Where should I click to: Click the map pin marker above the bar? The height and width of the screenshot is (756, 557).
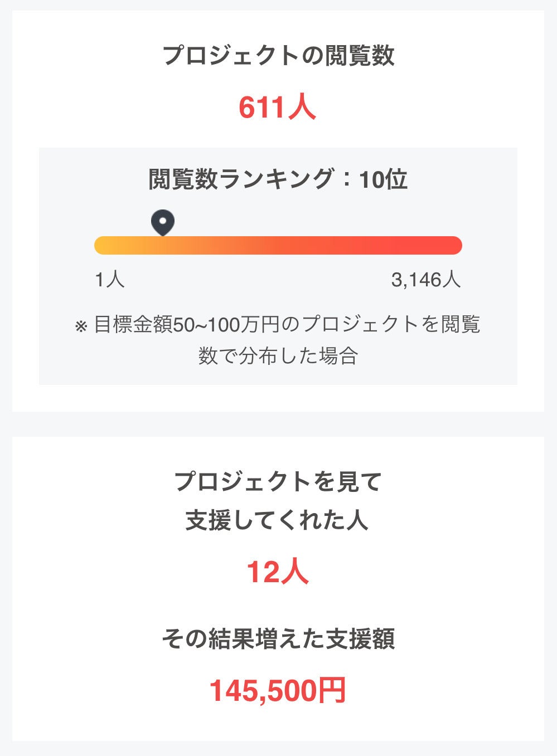point(163,222)
